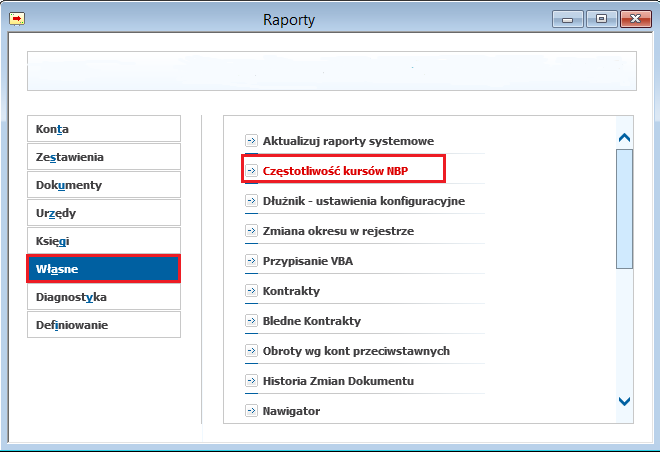The width and height of the screenshot is (660, 452).
Task: Click the arrow icon beside Kontrakty
Action: coord(251,290)
